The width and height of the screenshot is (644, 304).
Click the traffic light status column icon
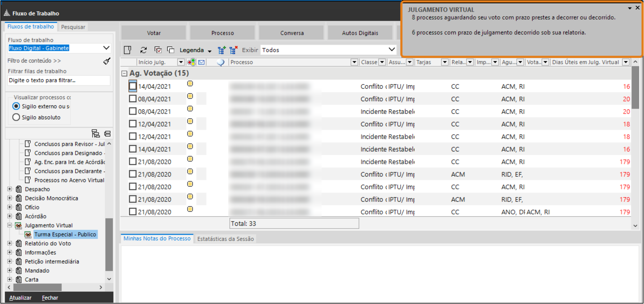191,62
